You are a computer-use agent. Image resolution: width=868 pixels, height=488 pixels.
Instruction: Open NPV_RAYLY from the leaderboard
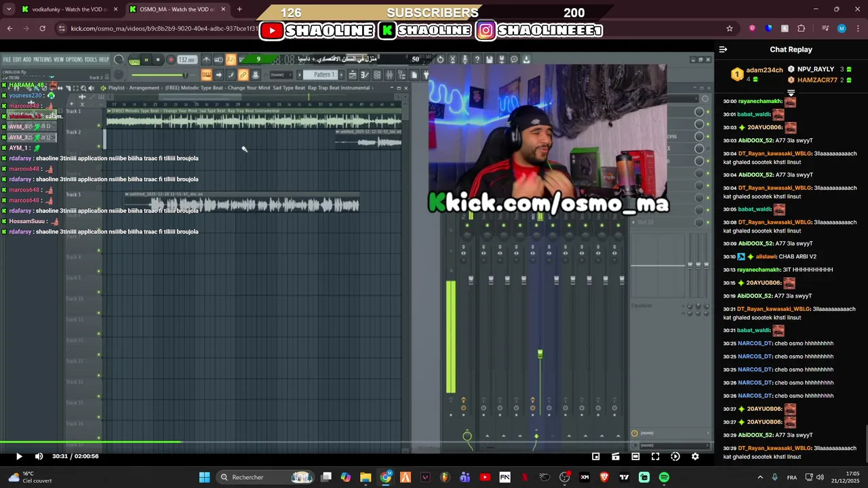pos(815,69)
